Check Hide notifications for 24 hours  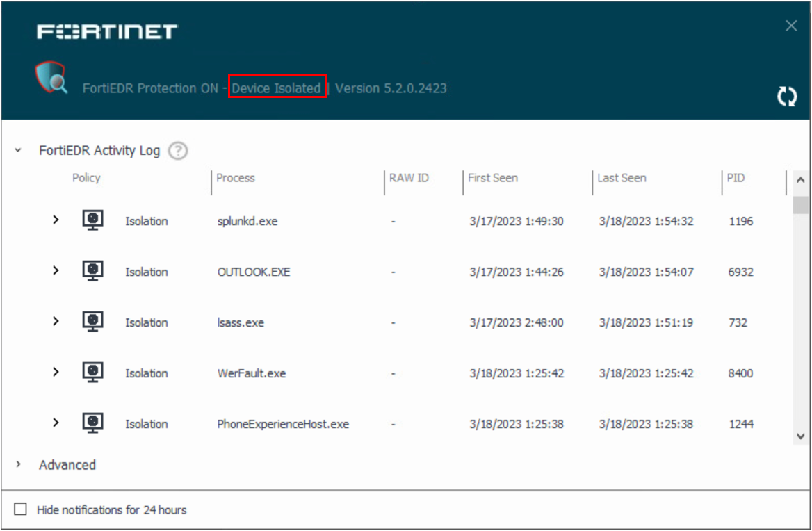pyautogui.click(x=21, y=509)
